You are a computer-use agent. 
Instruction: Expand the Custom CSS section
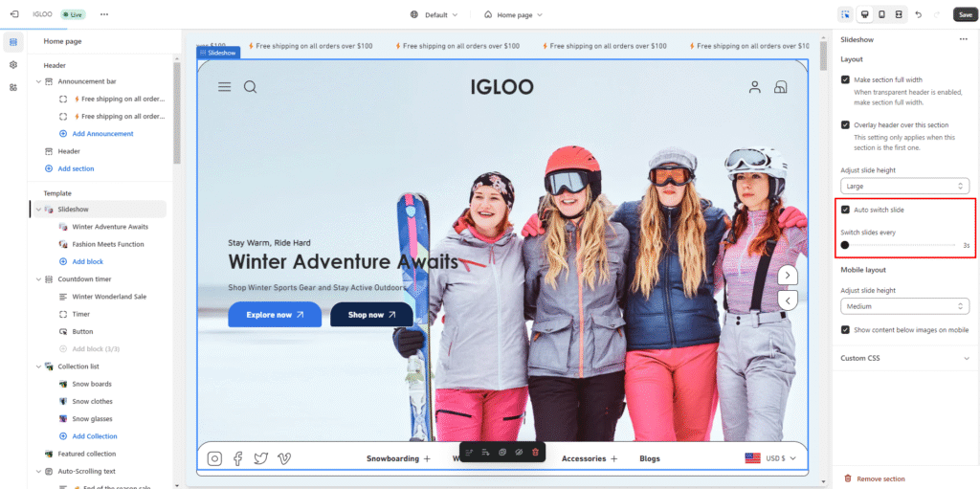[904, 358]
